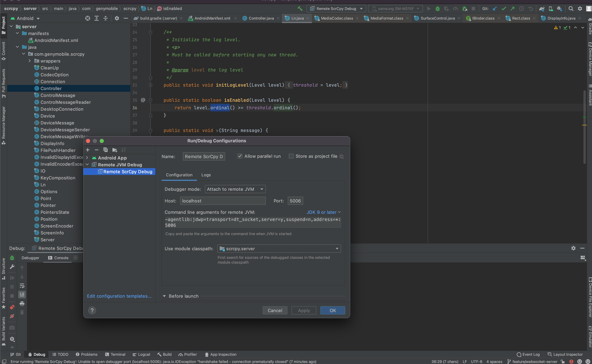This screenshot has width=592, height=364.
Task: Switch to the Logs tab
Action: coord(206,175)
